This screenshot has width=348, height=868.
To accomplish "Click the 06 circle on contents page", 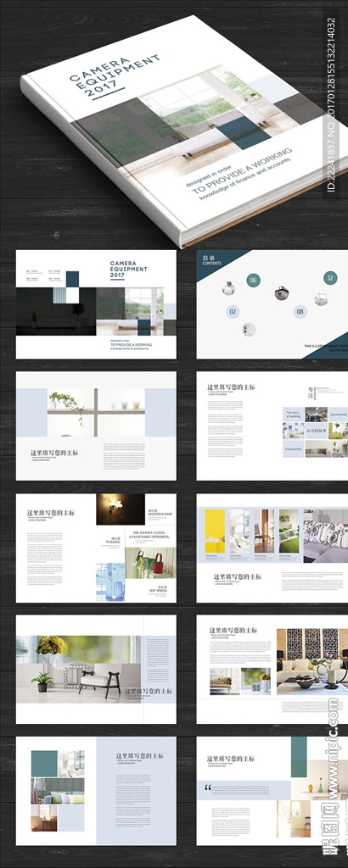I will 253,281.
